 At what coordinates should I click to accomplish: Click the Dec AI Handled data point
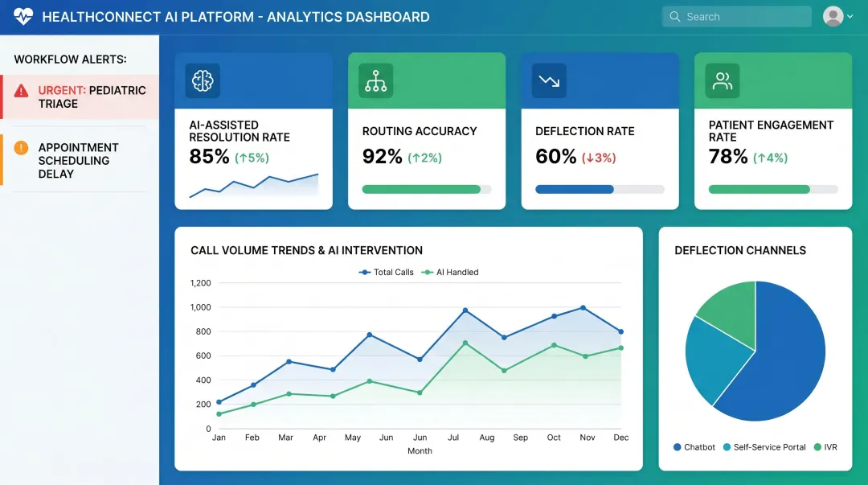621,348
